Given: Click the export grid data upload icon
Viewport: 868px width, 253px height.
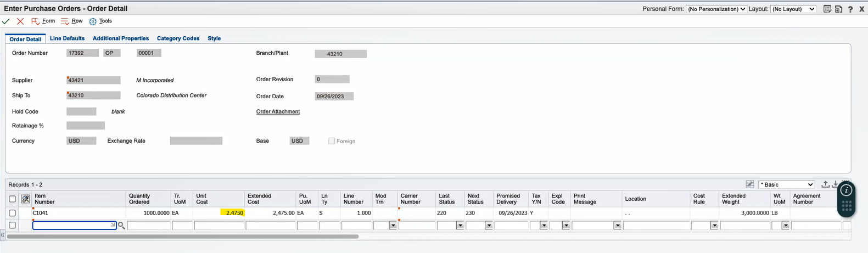Looking at the screenshot, I should 825,184.
